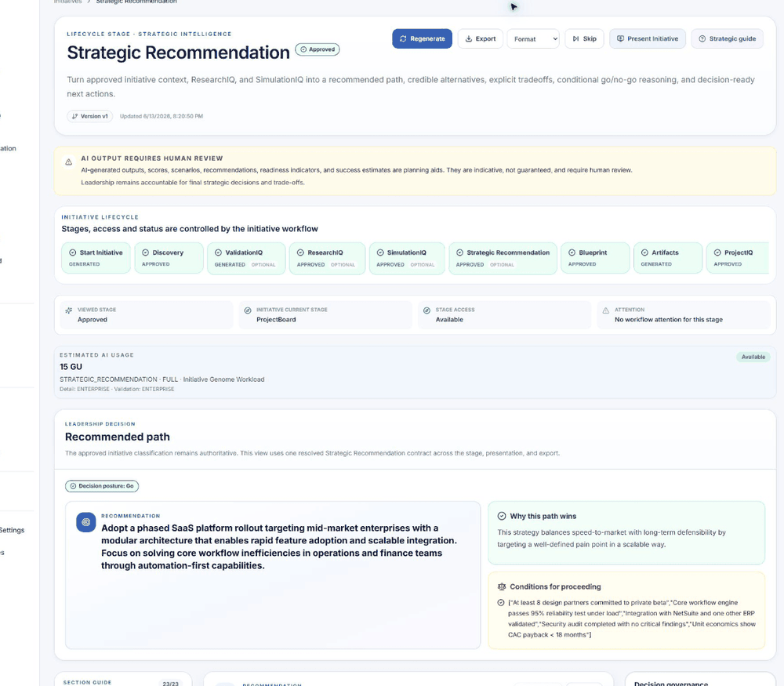784x686 pixels.
Task: Select the ResearchIQ lifecycle stage
Action: pyautogui.click(x=327, y=259)
